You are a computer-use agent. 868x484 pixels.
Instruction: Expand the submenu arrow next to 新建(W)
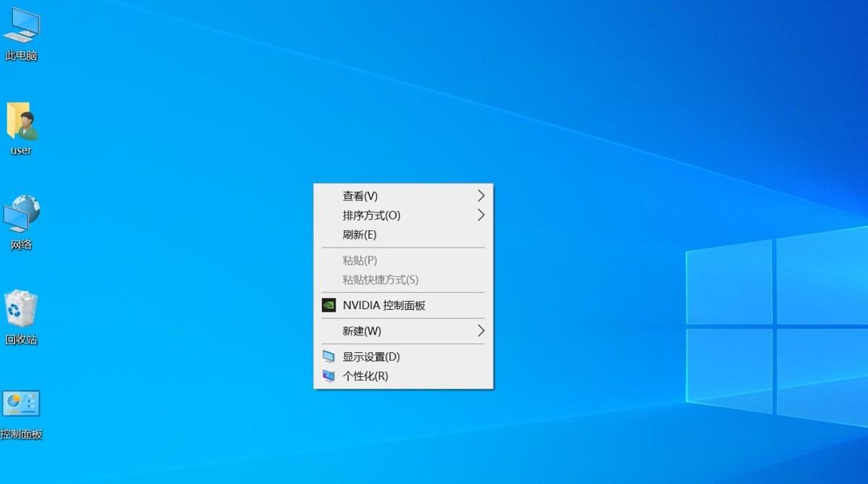(480, 331)
